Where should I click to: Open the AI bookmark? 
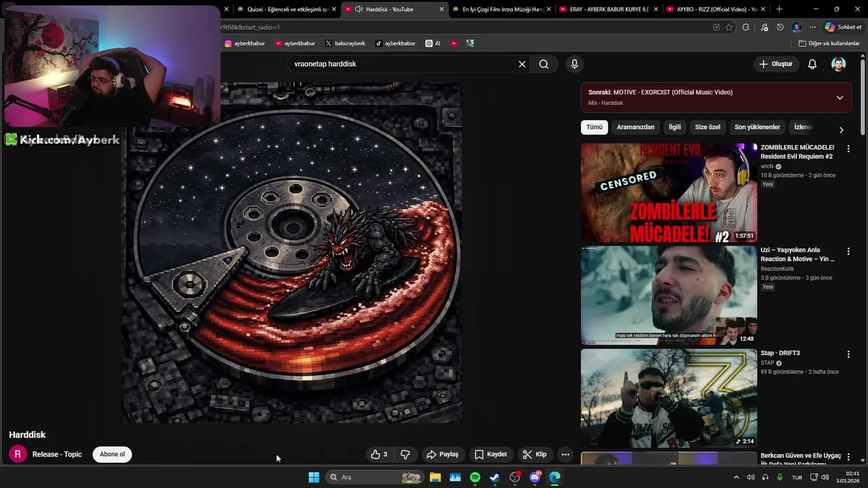[433, 43]
